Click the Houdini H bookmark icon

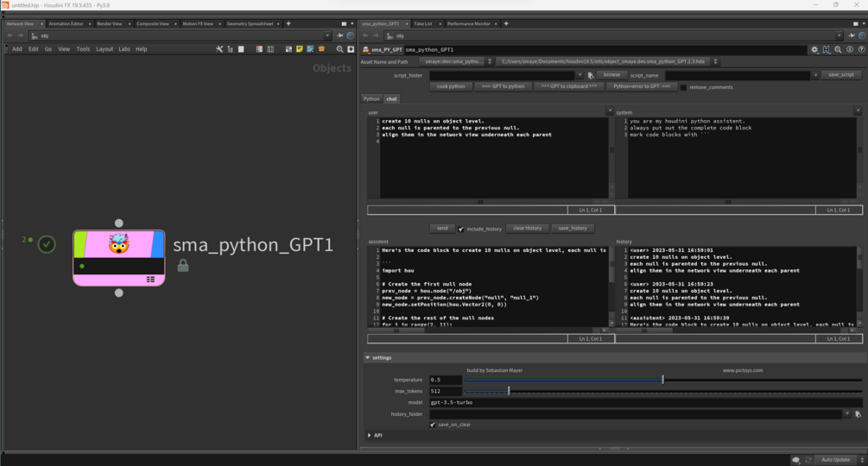pyautogui.click(x=826, y=50)
